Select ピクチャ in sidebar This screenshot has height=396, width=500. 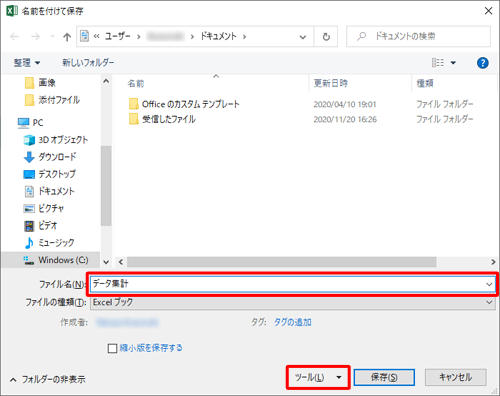(x=44, y=208)
